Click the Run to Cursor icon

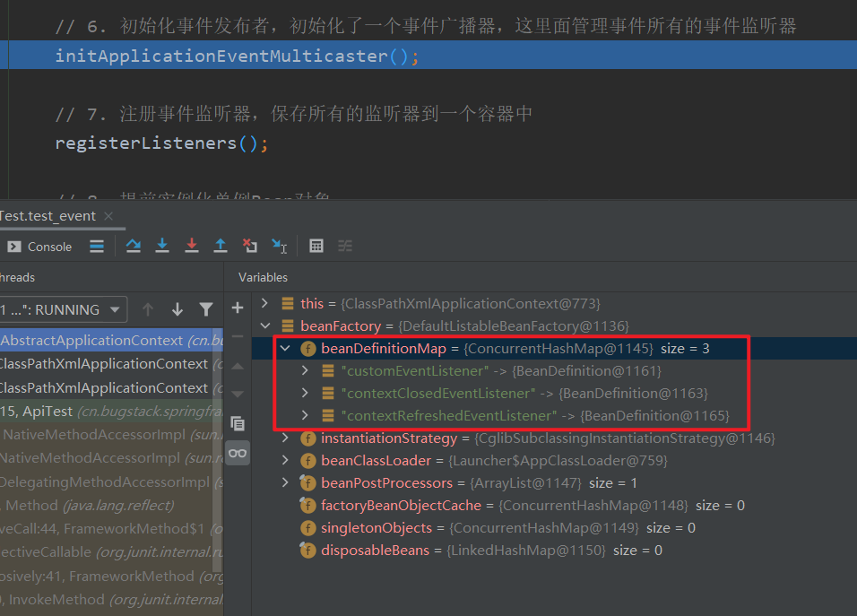tap(279, 246)
